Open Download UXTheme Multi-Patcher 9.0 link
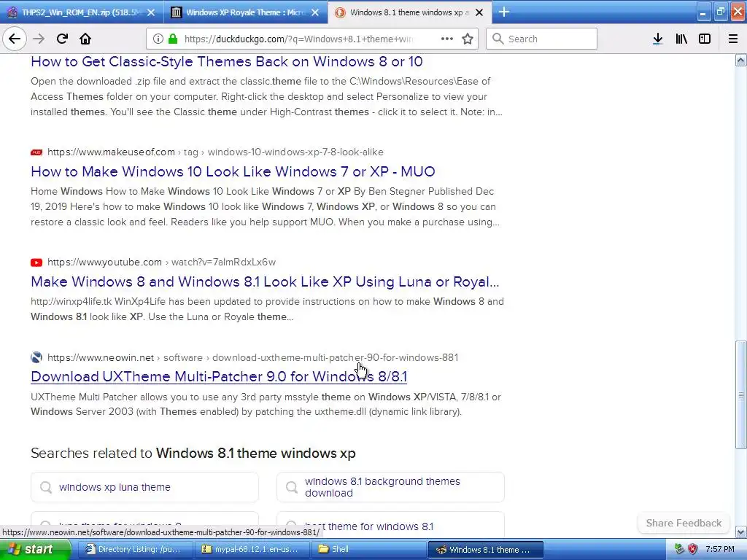The image size is (747, 560). pyautogui.click(x=219, y=376)
